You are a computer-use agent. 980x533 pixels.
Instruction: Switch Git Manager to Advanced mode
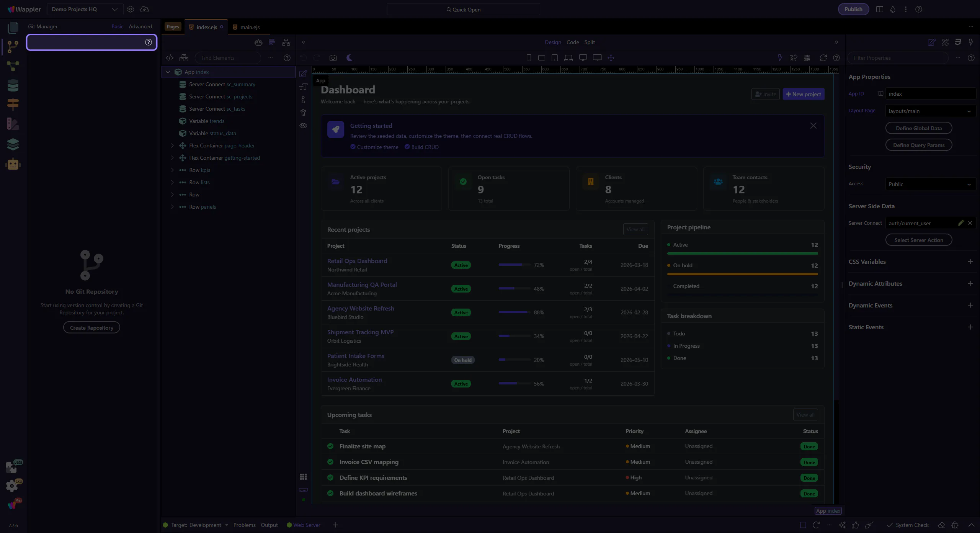(x=140, y=26)
